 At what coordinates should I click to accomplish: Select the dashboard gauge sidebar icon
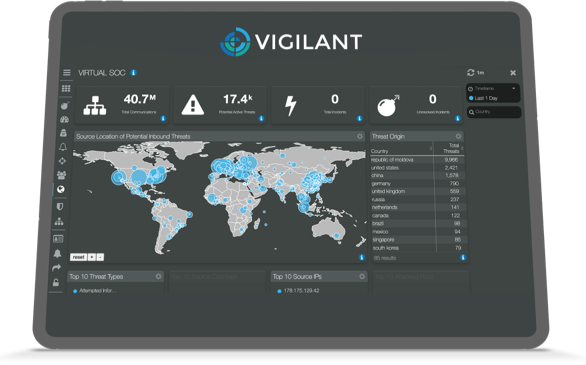[x=64, y=120]
